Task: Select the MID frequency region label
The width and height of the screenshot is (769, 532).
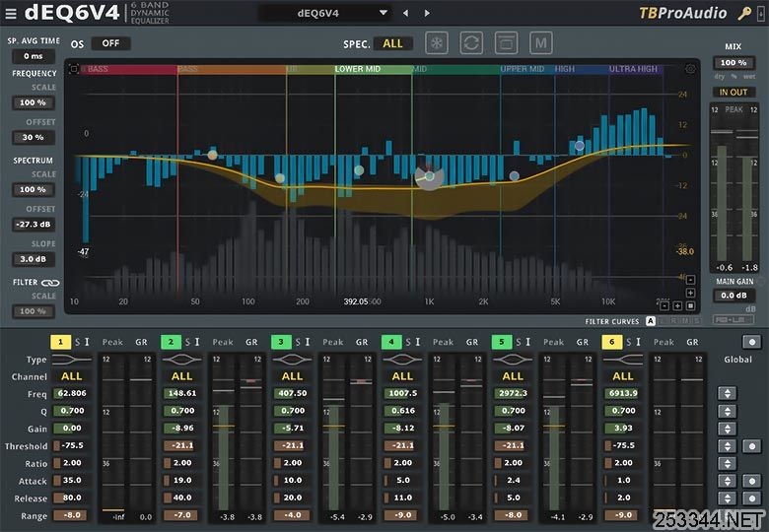Action: [420, 69]
